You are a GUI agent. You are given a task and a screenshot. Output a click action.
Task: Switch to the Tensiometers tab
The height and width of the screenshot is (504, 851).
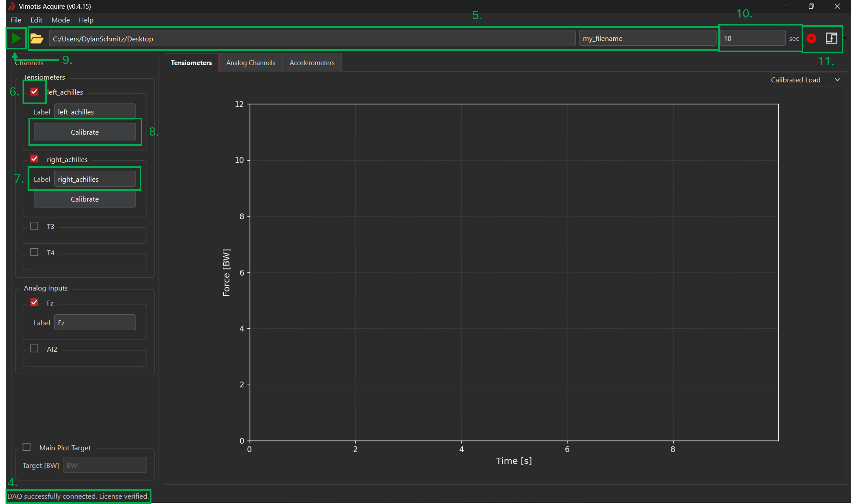pyautogui.click(x=191, y=63)
